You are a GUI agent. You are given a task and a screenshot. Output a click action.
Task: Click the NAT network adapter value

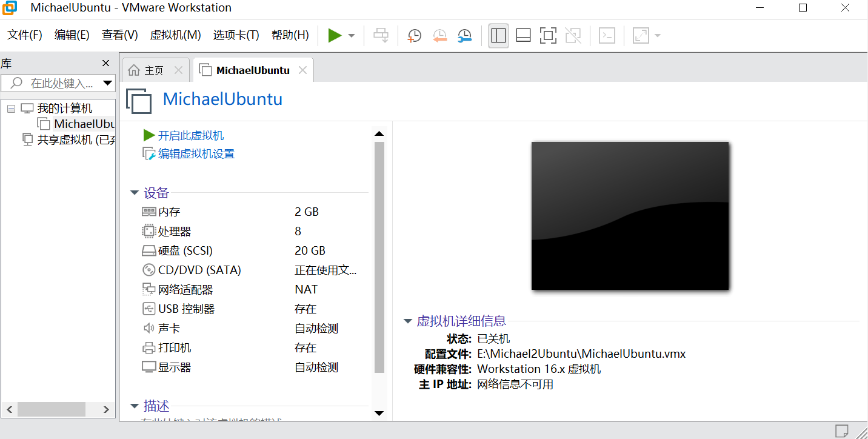306,289
